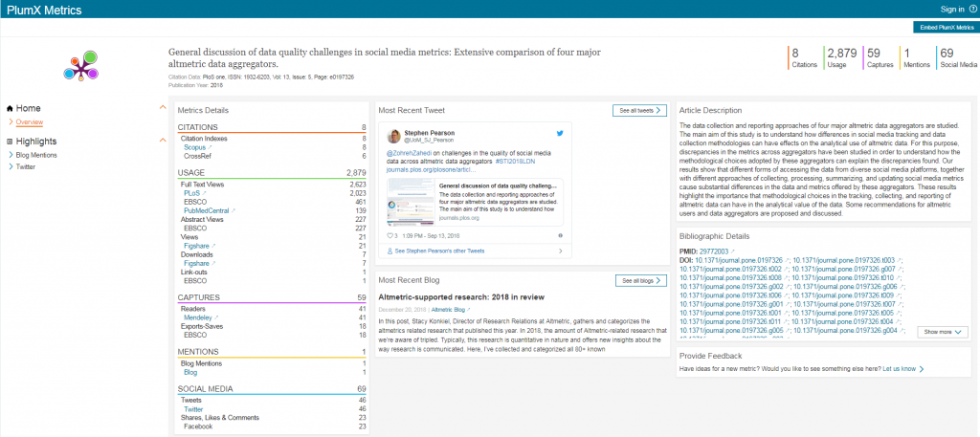Viewport: 980px width, 437px height.
Task: Click the Home icon in sidebar
Action: [10, 108]
